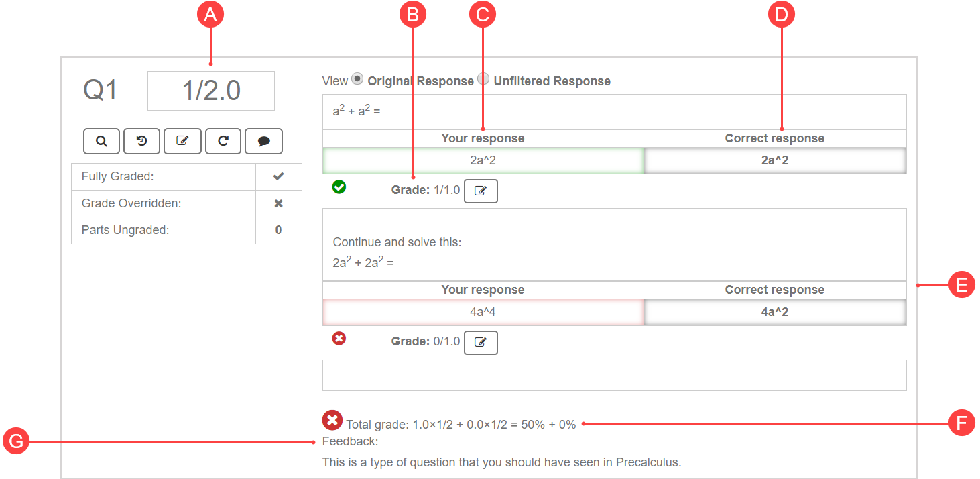Screen dimensions: 980x479
Task: Edit the grade 0/1.0 with pencil button
Action: (x=481, y=342)
